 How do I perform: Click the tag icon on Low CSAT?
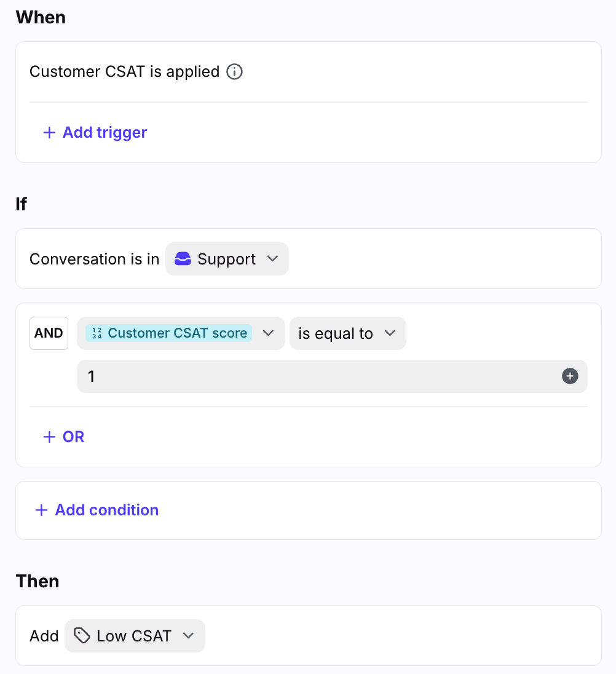82,636
